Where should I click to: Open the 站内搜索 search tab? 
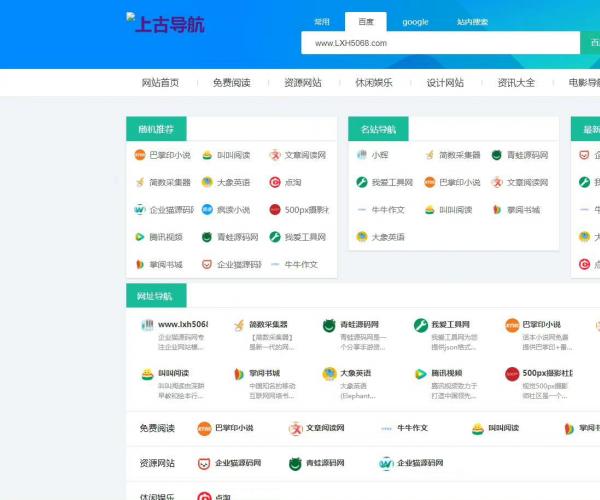[472, 22]
